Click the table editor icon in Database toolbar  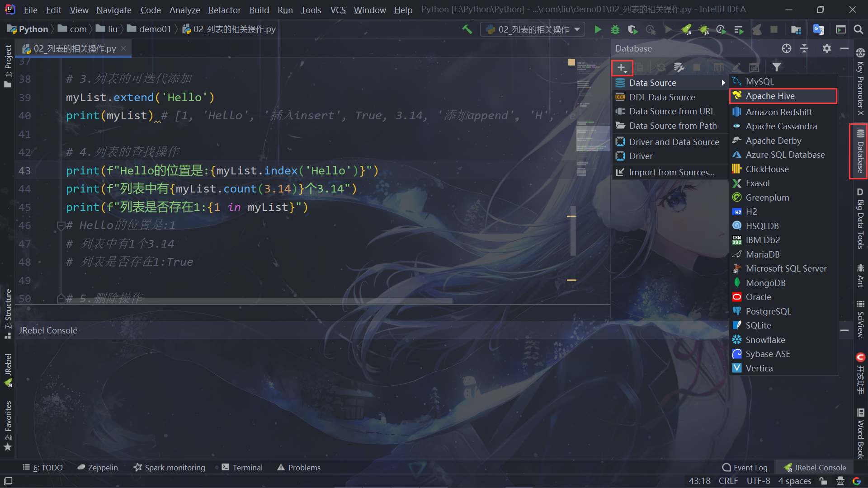[x=718, y=68]
